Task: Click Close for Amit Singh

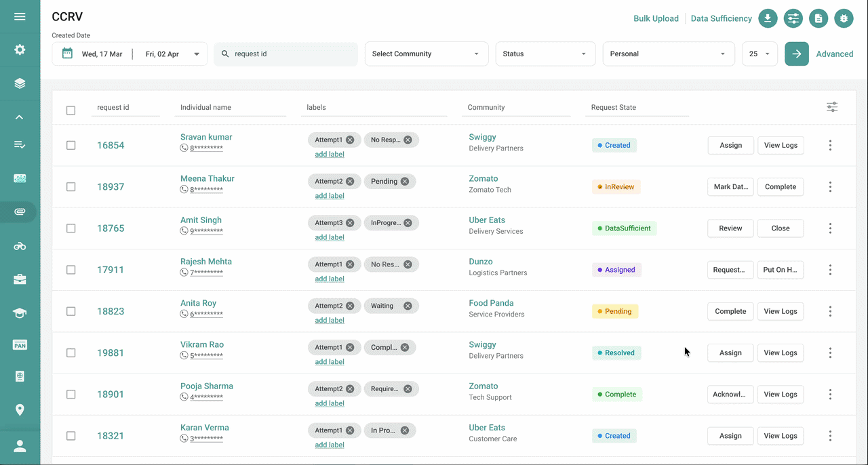Action: [781, 228]
